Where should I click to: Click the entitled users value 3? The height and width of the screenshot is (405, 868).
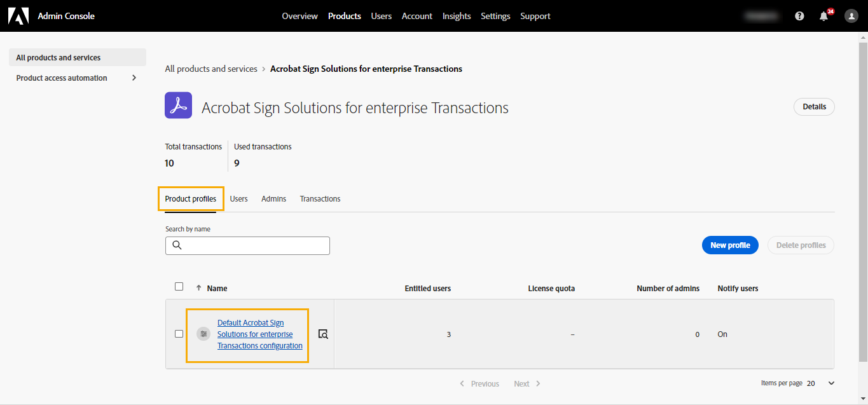pyautogui.click(x=449, y=334)
